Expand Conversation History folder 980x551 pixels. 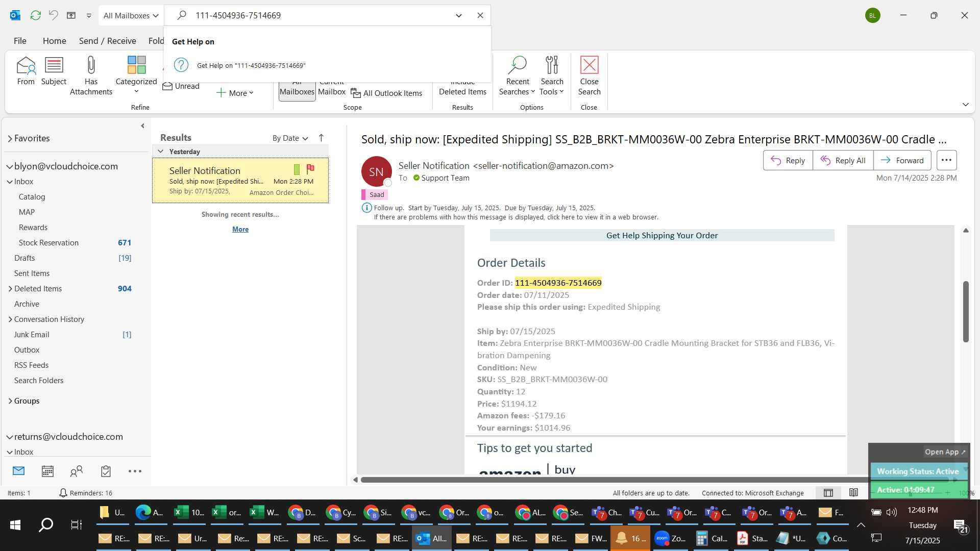(x=10, y=319)
